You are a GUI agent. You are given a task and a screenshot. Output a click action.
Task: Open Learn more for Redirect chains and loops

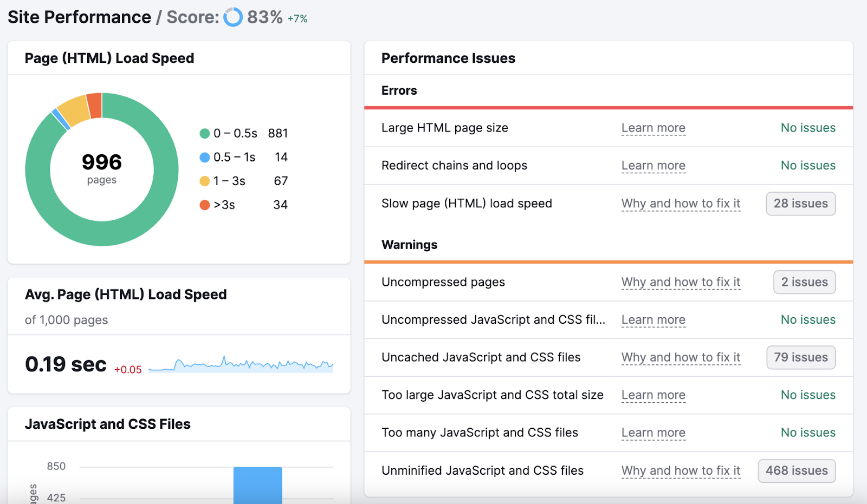coord(653,166)
